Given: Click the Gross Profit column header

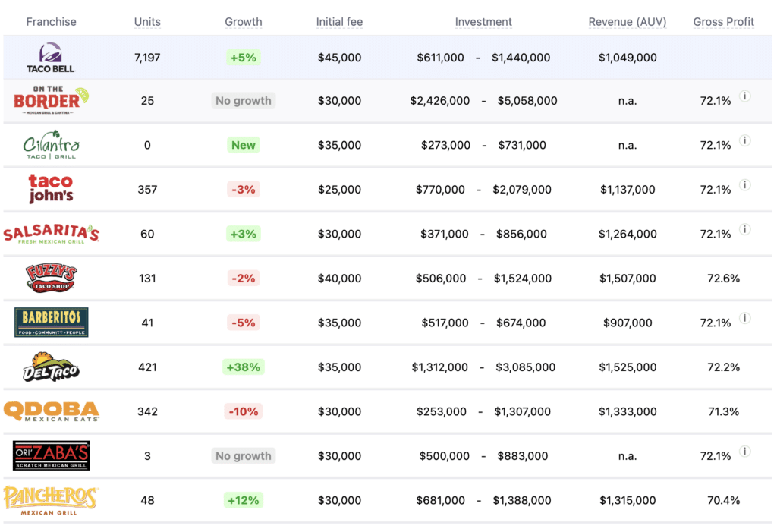Looking at the screenshot, I should pyautogui.click(x=723, y=22).
